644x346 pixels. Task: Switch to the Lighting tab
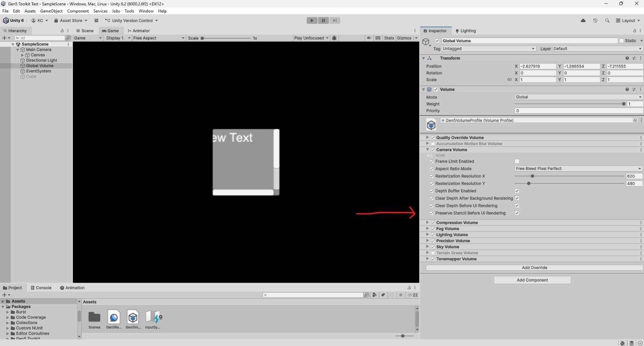tap(465, 31)
